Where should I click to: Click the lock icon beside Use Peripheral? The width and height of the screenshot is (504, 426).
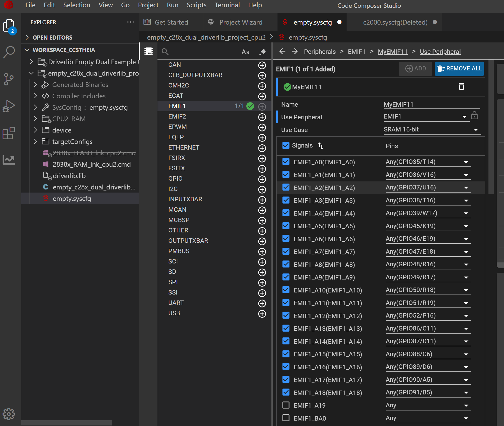point(474,115)
